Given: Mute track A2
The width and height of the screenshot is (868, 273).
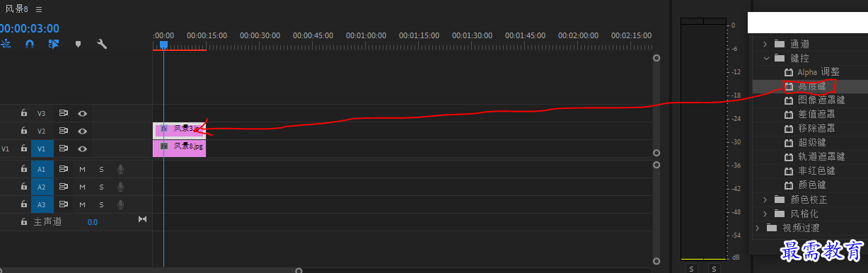Looking at the screenshot, I should (x=82, y=187).
